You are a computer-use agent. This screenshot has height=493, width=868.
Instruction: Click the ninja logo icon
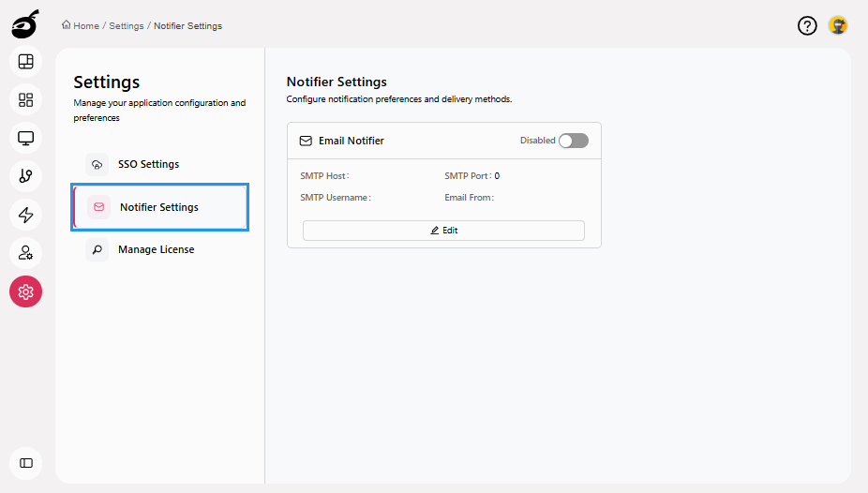coord(25,23)
